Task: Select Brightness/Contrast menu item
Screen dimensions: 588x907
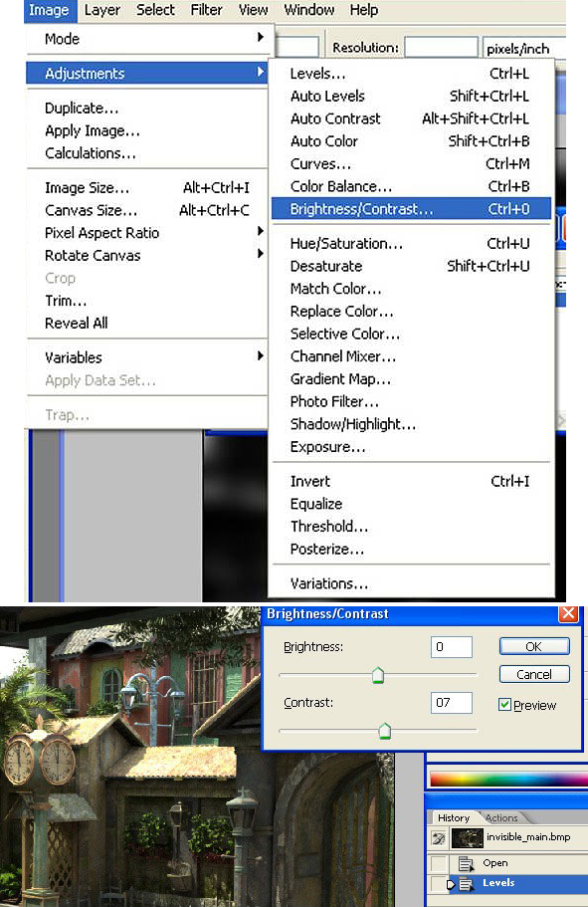Action: pyautogui.click(x=411, y=209)
